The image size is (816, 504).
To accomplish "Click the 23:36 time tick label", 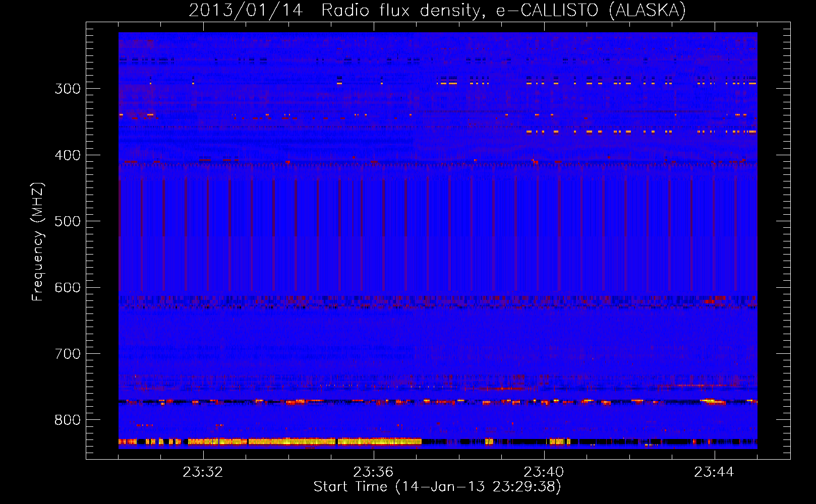I will point(373,472).
